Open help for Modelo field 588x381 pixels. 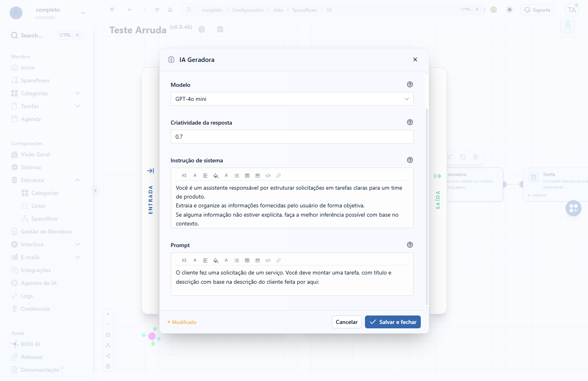coord(410,84)
